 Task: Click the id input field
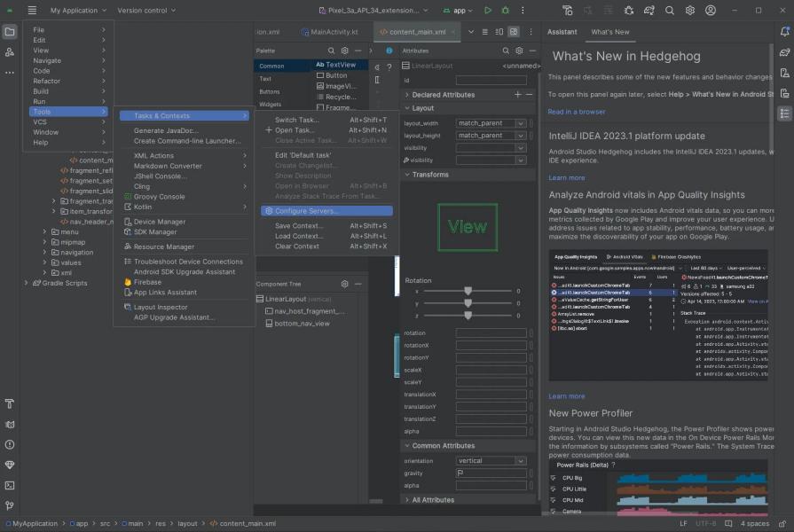(x=491, y=81)
